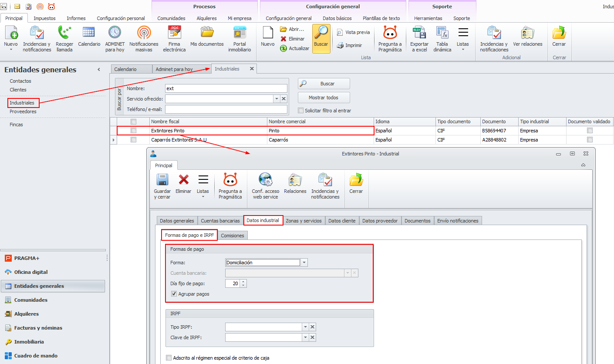The height and width of the screenshot is (364, 614).
Task: Collapse the Entidades generales side panel
Action: [99, 70]
